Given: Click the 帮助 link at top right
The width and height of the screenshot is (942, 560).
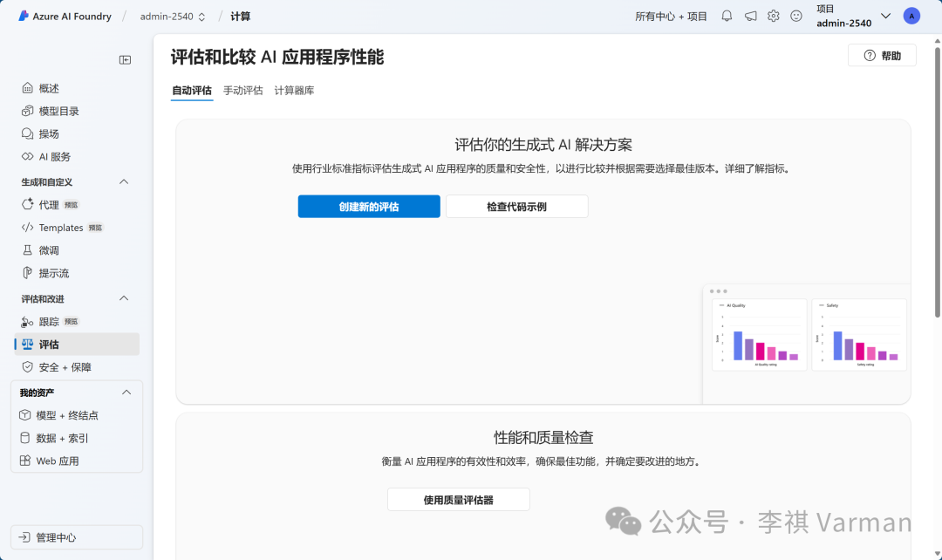Looking at the screenshot, I should click(x=882, y=54).
